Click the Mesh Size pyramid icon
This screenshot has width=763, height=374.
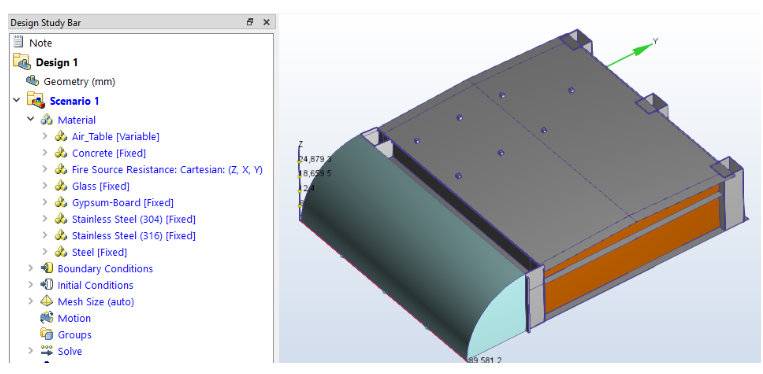(47, 301)
